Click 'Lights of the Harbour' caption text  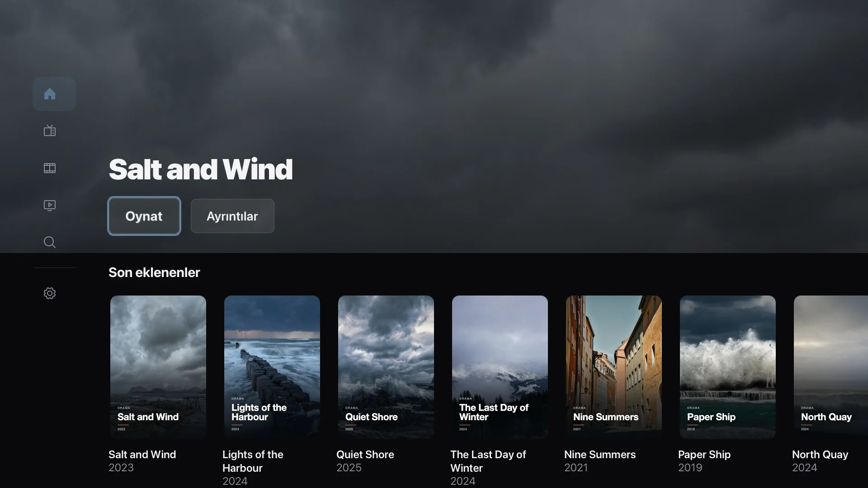(x=253, y=461)
